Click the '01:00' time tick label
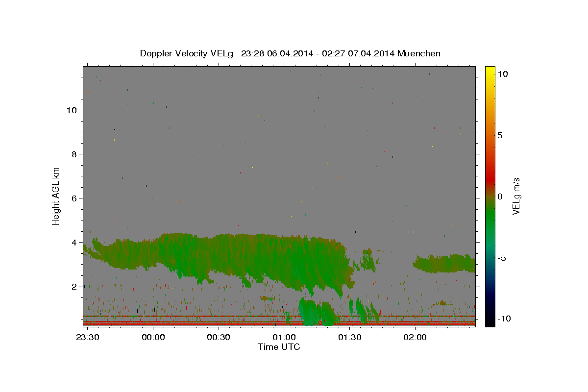The image size is (588, 392). coord(284,338)
